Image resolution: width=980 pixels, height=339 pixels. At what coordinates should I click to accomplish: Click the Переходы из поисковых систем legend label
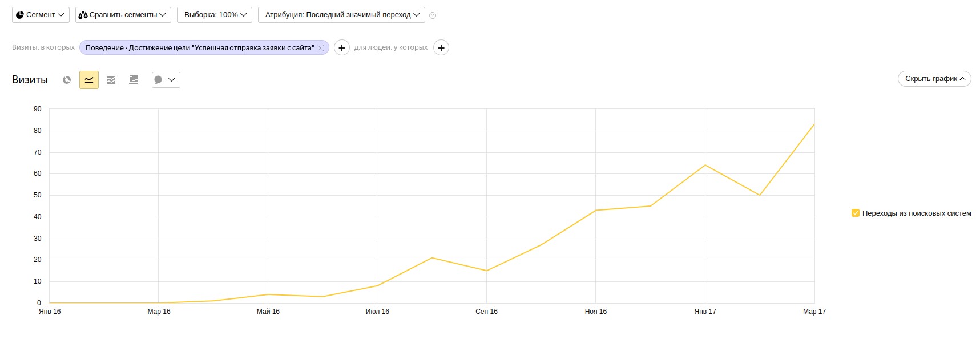[x=916, y=213]
